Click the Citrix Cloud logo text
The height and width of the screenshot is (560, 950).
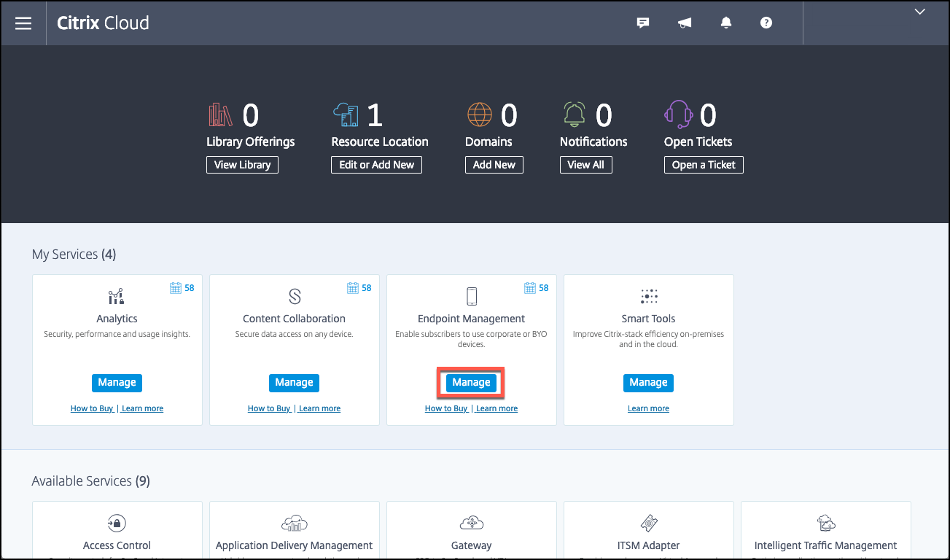point(104,23)
